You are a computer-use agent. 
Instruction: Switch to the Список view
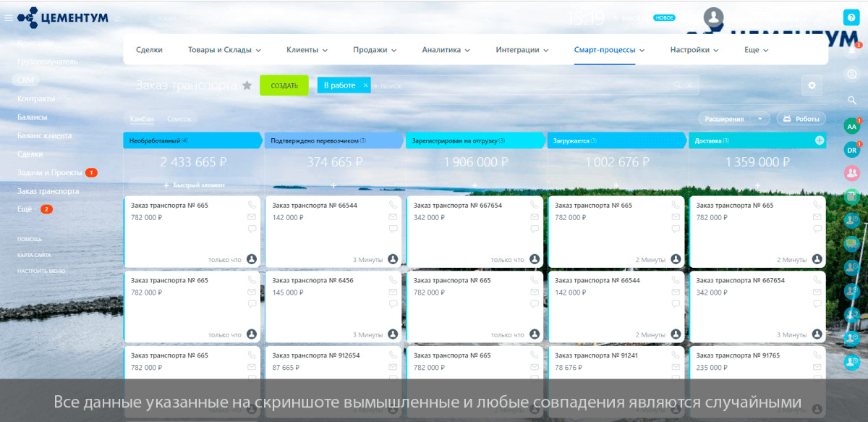[x=179, y=119]
